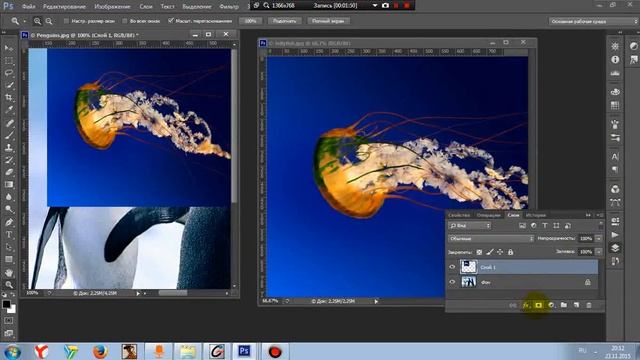Select the Rectangular Marquee tool
Image resolution: width=640 pixels, height=360 pixels.
9,60
